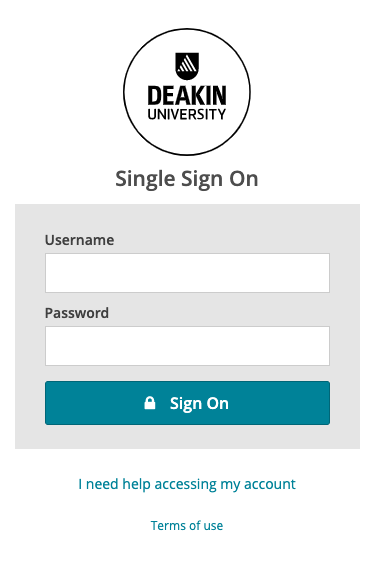The width and height of the screenshot is (375, 571).
Task: Click the circular Deakin University logo
Action: (x=187, y=92)
